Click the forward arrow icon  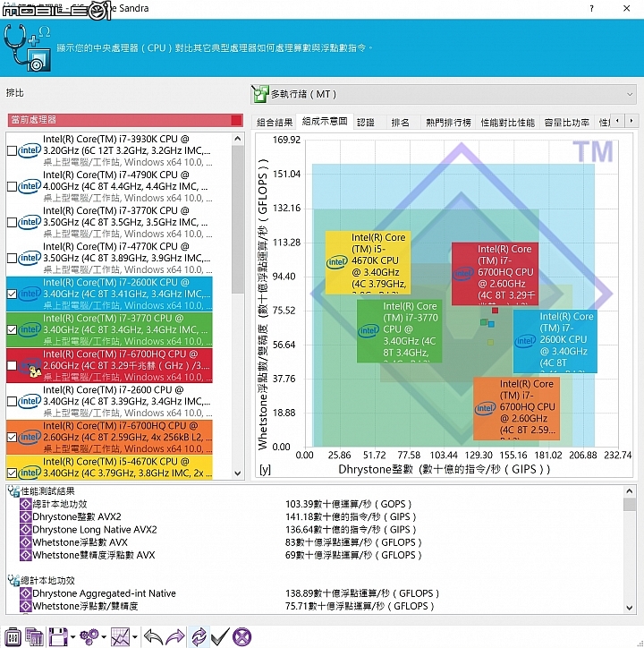[175, 637]
